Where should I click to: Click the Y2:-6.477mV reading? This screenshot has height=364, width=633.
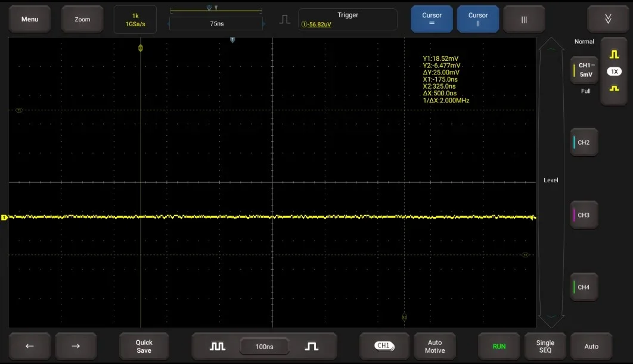pyautogui.click(x=442, y=66)
